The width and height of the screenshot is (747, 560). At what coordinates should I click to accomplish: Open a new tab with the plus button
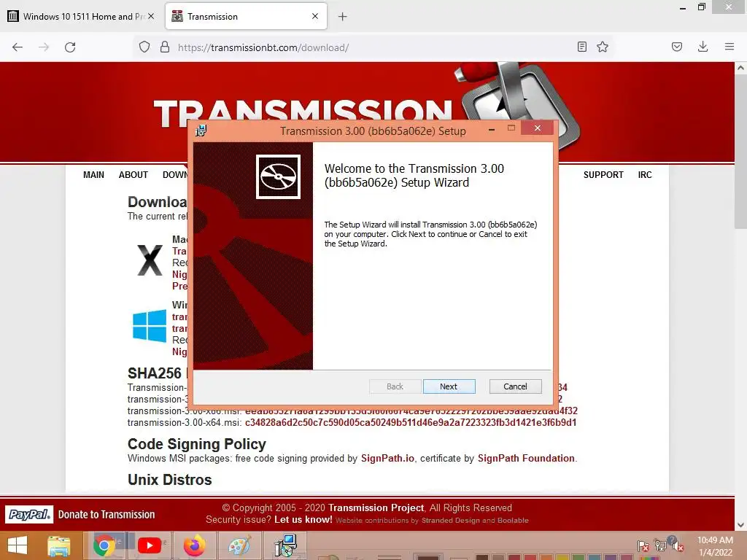tap(343, 17)
